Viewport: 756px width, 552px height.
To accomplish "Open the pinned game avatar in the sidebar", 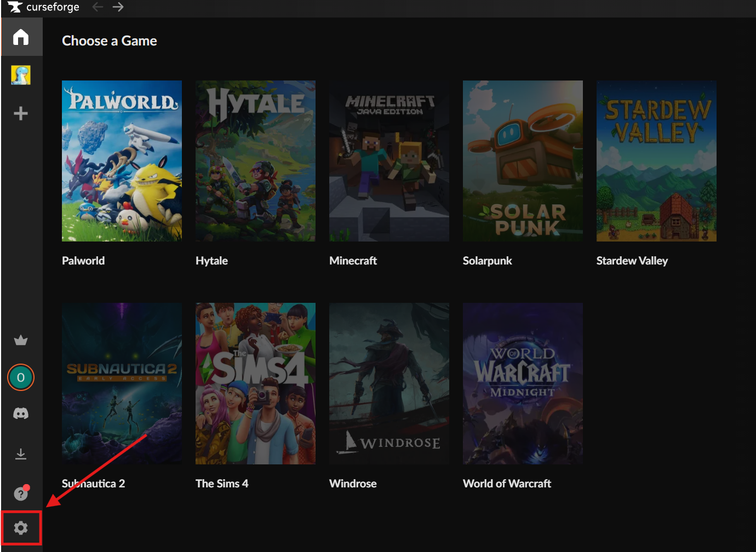I will (21, 75).
